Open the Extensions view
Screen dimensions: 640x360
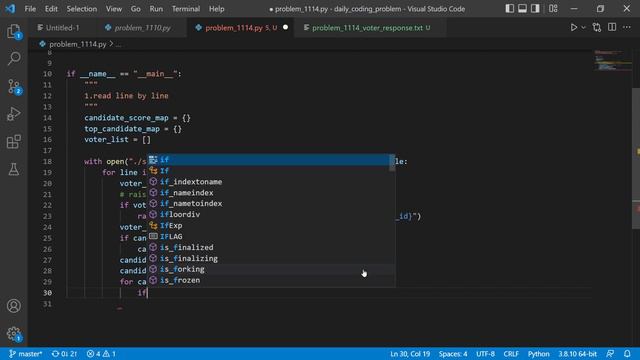[x=14, y=142]
